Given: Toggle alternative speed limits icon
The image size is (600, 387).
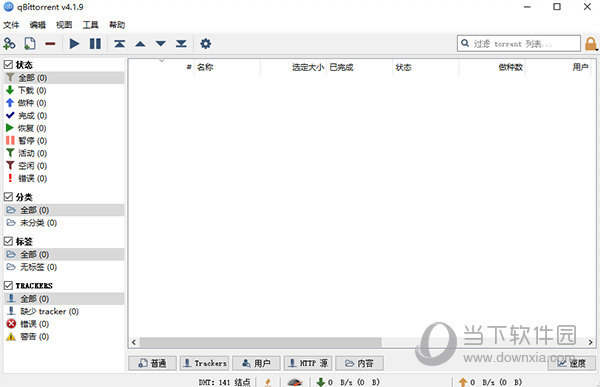Looking at the screenshot, I should pos(295,382).
